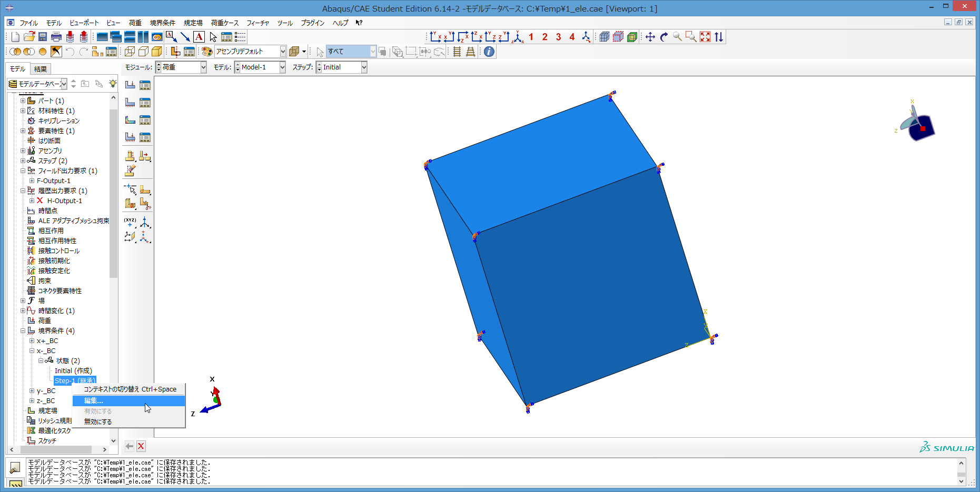
Task: Open a model database with folder icon
Action: pyautogui.click(x=29, y=37)
